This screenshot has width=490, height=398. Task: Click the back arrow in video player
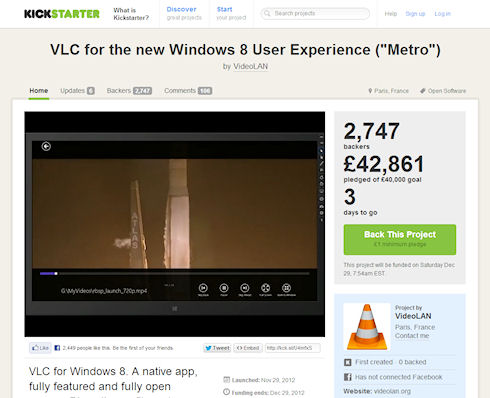46,146
